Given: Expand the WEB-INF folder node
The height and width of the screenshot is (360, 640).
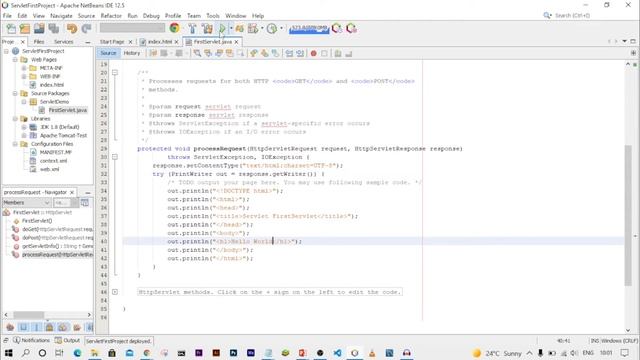Looking at the screenshot, I should [24, 76].
